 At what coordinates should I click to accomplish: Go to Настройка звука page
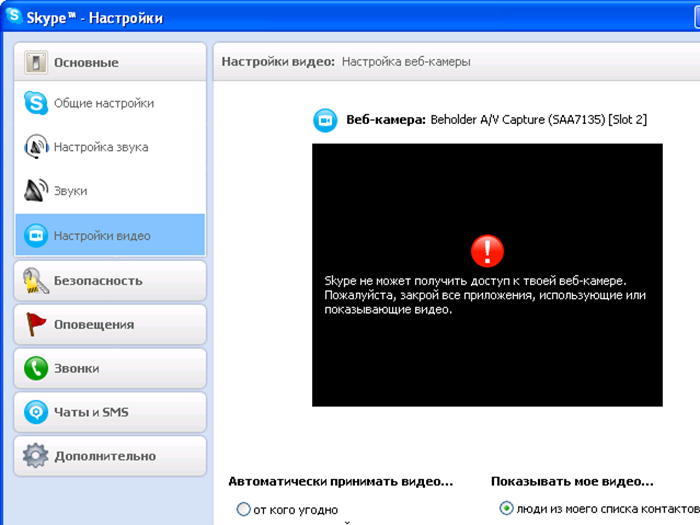110,147
